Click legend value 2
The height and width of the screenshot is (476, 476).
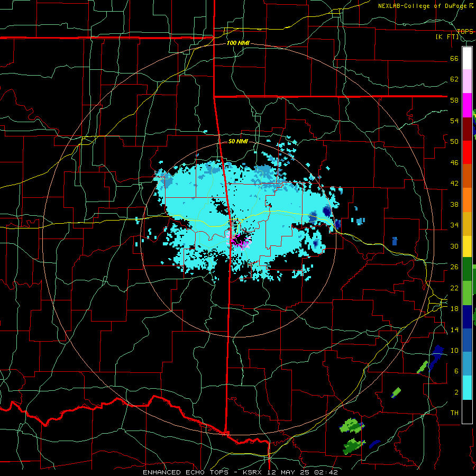[456, 392]
